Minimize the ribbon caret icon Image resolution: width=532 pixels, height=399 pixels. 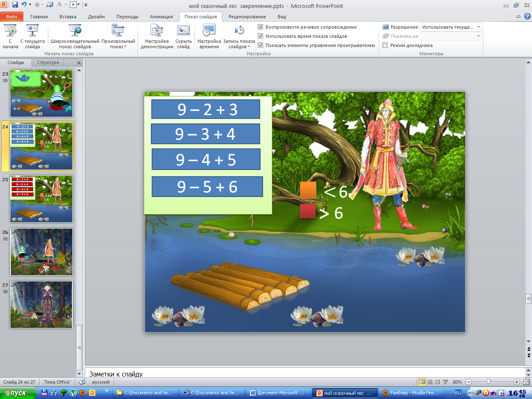pos(518,17)
